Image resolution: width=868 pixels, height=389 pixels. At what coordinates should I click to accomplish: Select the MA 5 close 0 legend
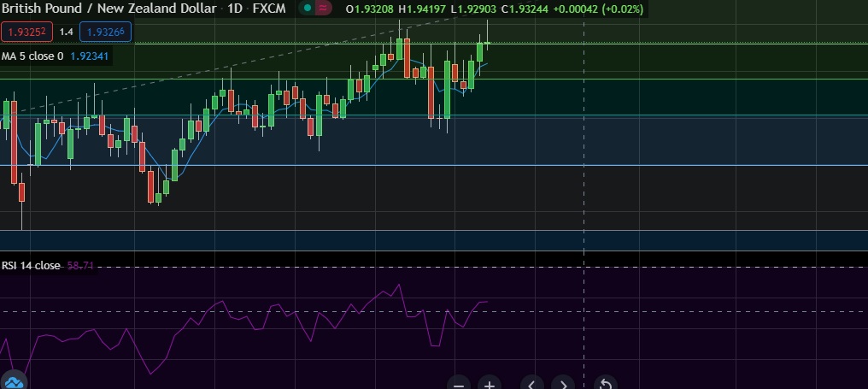pyautogui.click(x=32, y=56)
